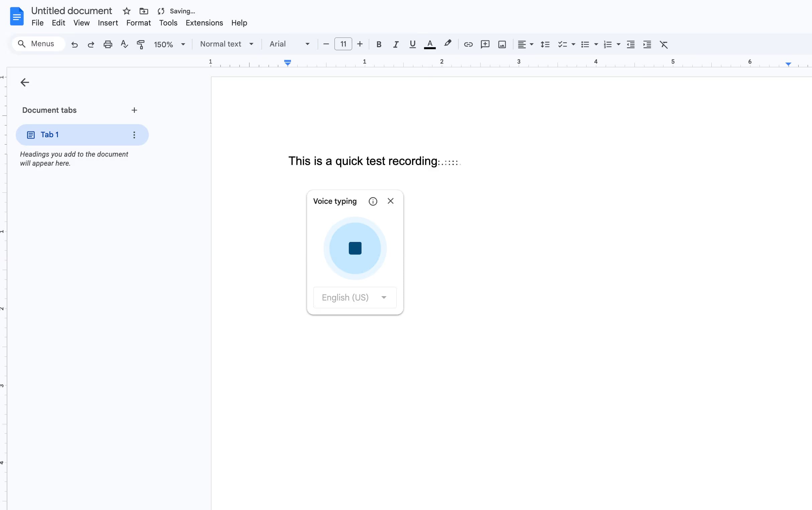Run spelling and grammar check
Screen dimensions: 812x510
(124, 44)
